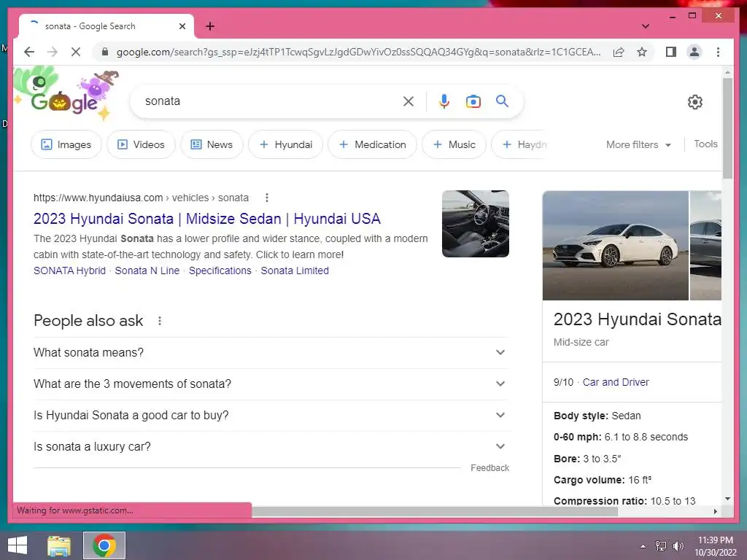Open Google quick settings gear
Screen dimensions: 747x560
click(x=695, y=102)
